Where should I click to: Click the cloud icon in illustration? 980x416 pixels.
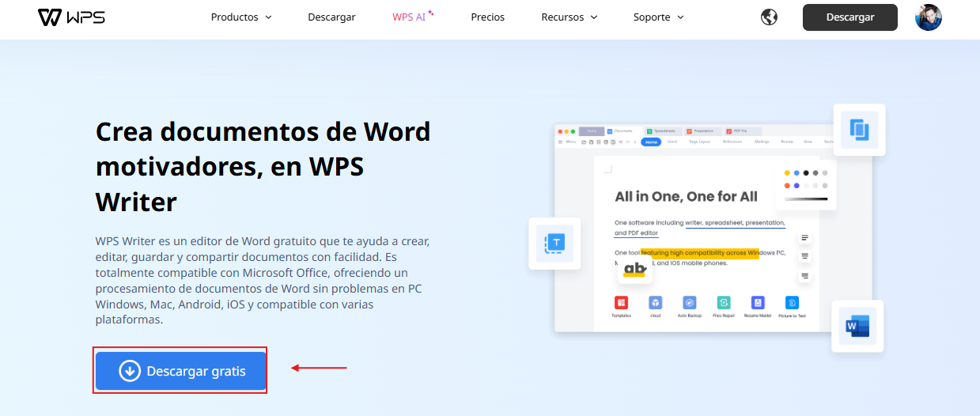(655, 303)
